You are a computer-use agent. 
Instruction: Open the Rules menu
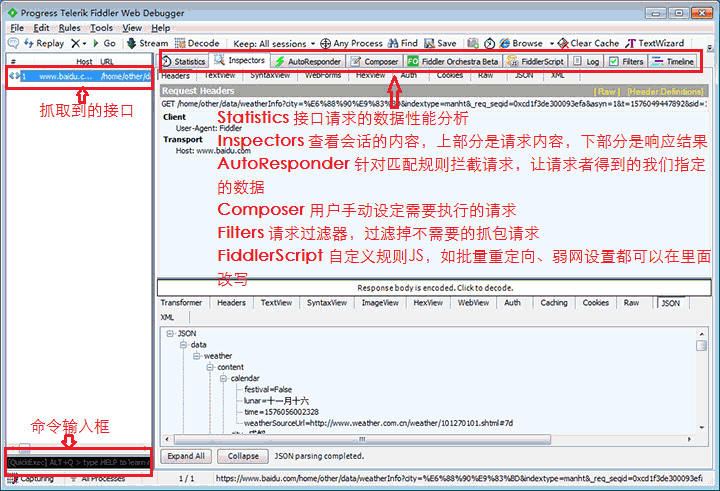point(69,28)
